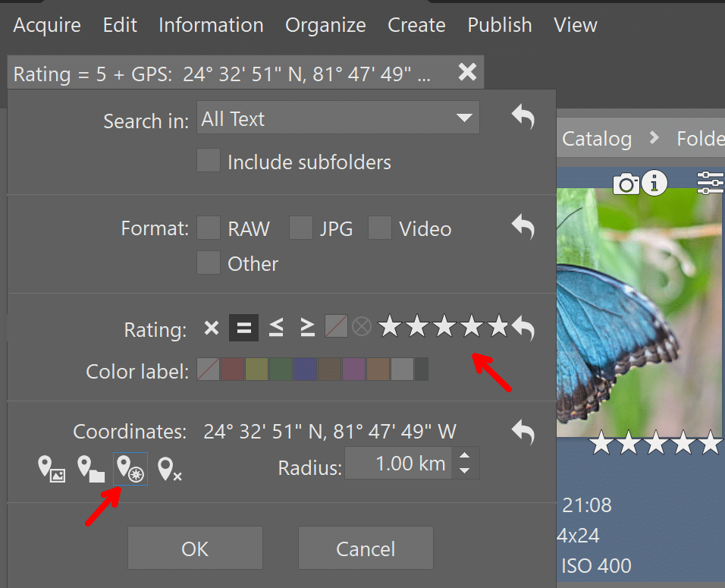
Task: Click the Cancel button
Action: (x=366, y=548)
